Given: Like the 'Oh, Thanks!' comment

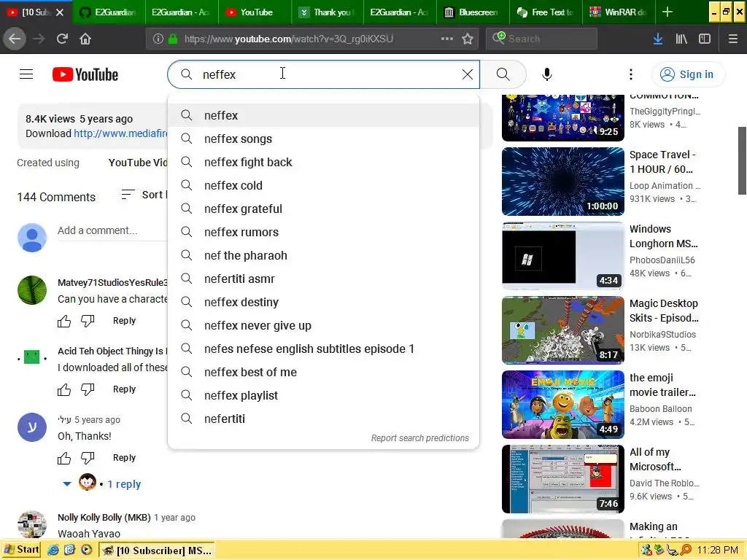Looking at the screenshot, I should (64, 458).
